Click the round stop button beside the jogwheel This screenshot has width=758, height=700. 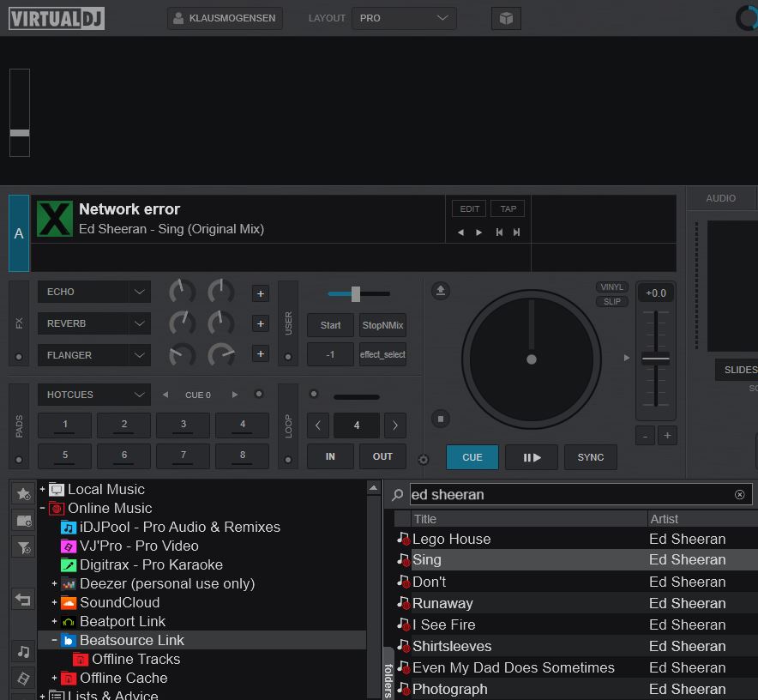point(441,419)
